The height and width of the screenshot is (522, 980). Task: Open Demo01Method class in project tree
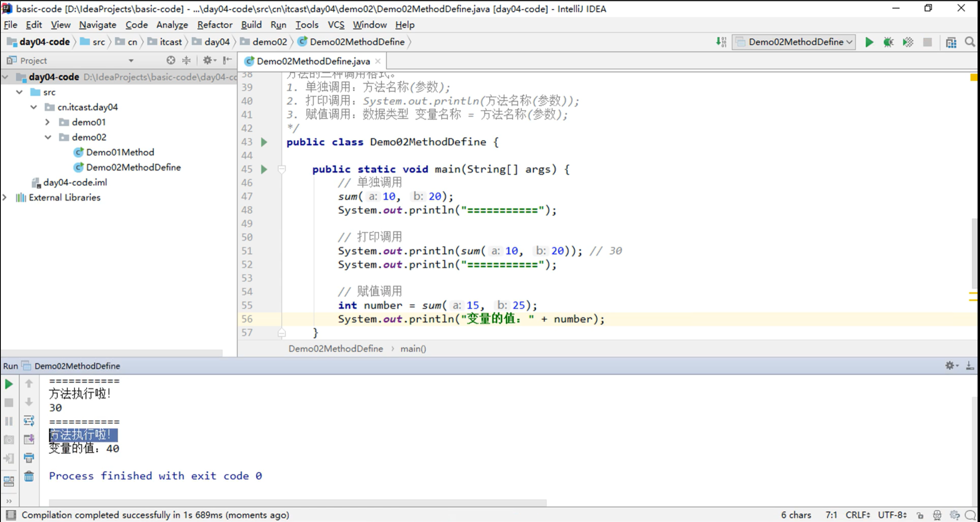click(x=120, y=152)
